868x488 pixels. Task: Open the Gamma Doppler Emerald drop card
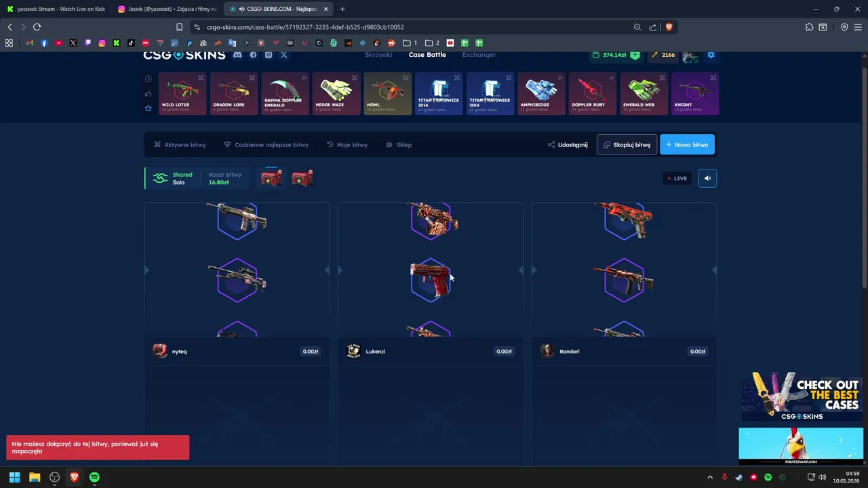[285, 94]
